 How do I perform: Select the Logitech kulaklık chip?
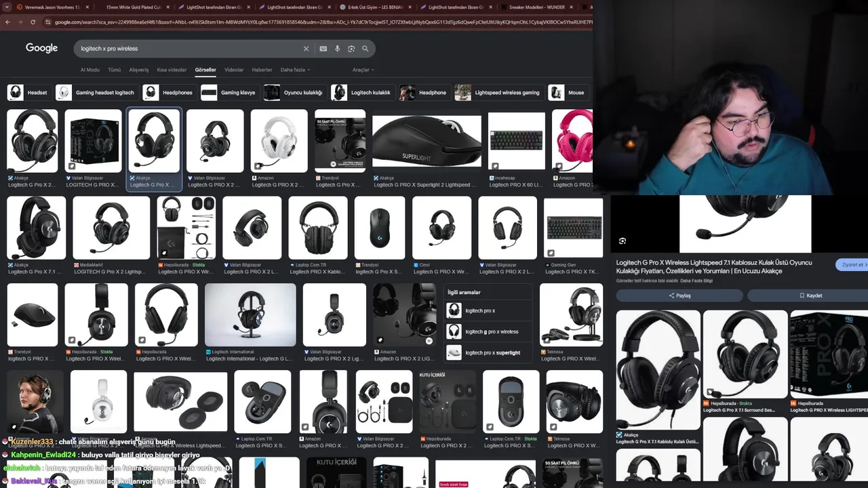click(361, 92)
